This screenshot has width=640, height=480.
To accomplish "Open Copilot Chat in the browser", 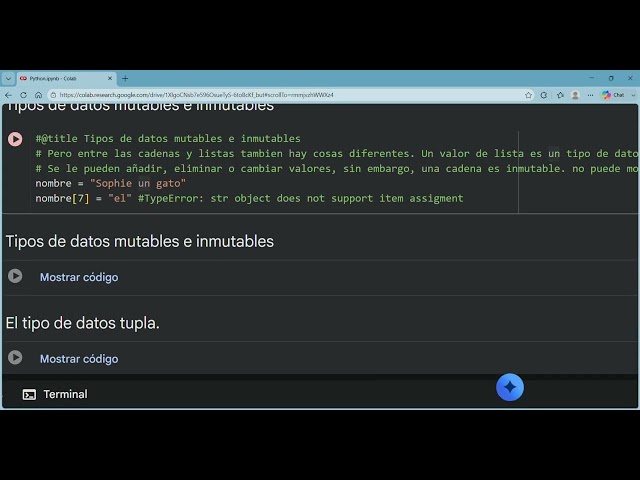I will (613, 95).
